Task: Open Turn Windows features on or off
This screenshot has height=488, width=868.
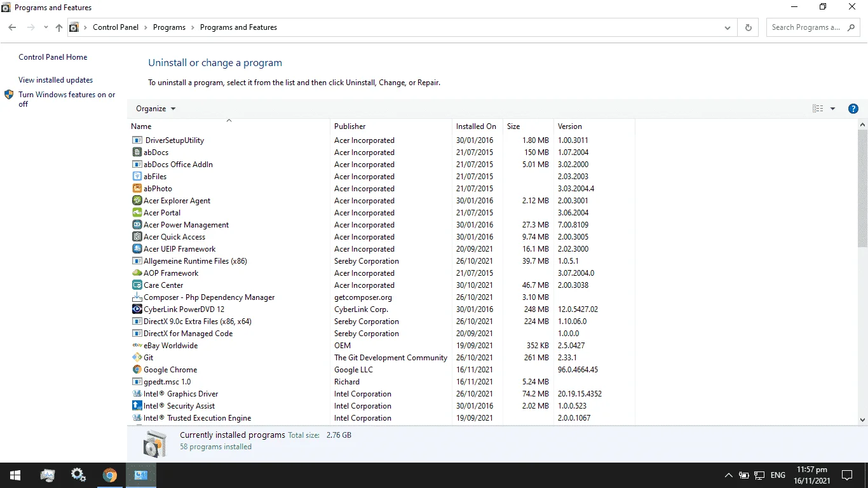Action: (67, 99)
